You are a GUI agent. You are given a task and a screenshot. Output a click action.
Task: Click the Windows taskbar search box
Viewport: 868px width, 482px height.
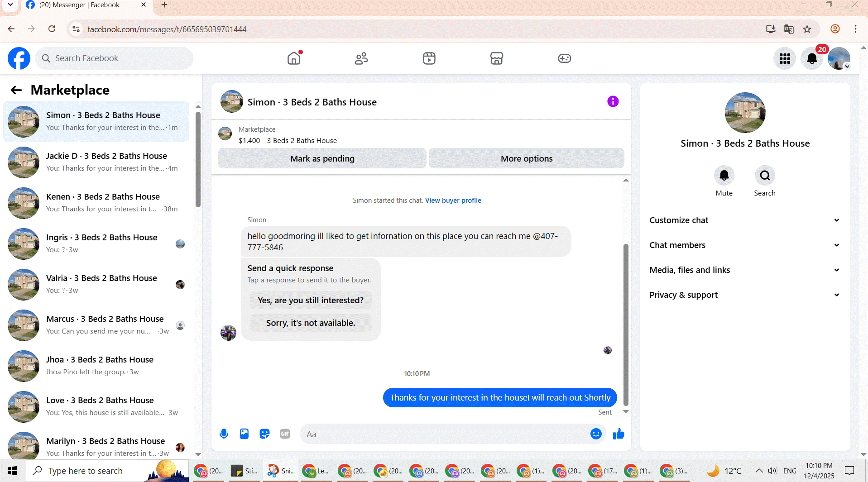coord(107,471)
